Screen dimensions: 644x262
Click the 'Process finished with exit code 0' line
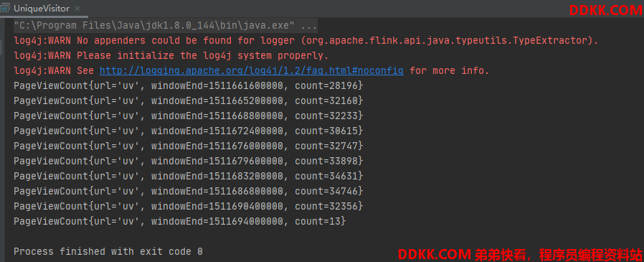[x=108, y=251]
